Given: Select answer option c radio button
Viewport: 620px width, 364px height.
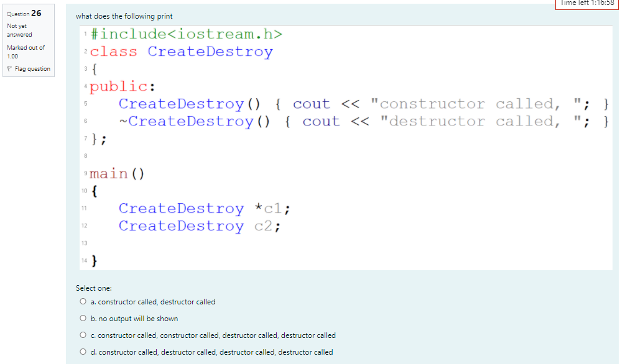Looking at the screenshot, I should click(x=83, y=334).
